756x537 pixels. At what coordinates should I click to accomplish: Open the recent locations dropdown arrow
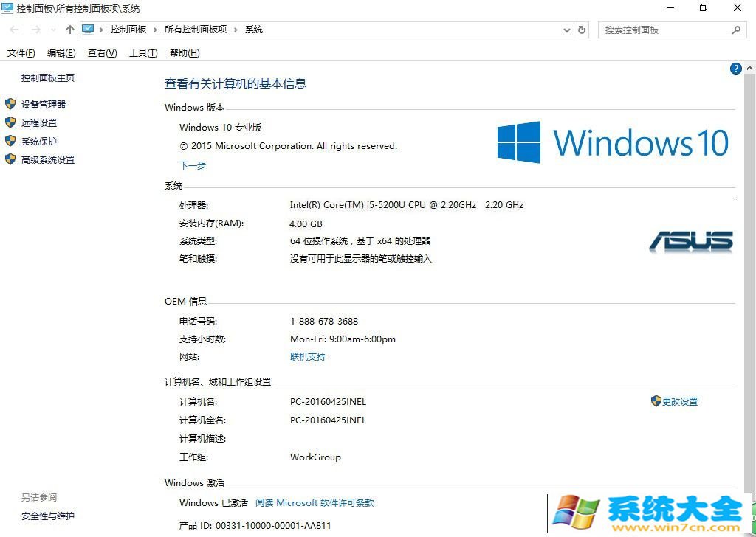tap(52, 30)
